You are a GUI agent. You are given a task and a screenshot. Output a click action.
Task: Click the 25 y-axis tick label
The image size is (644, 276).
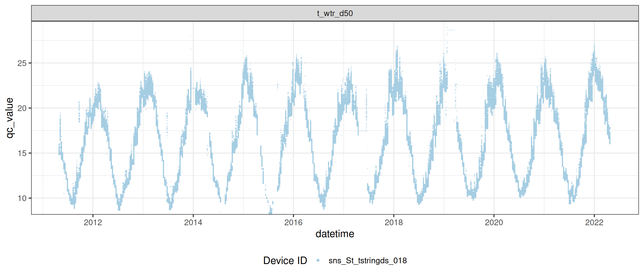[x=22, y=63]
